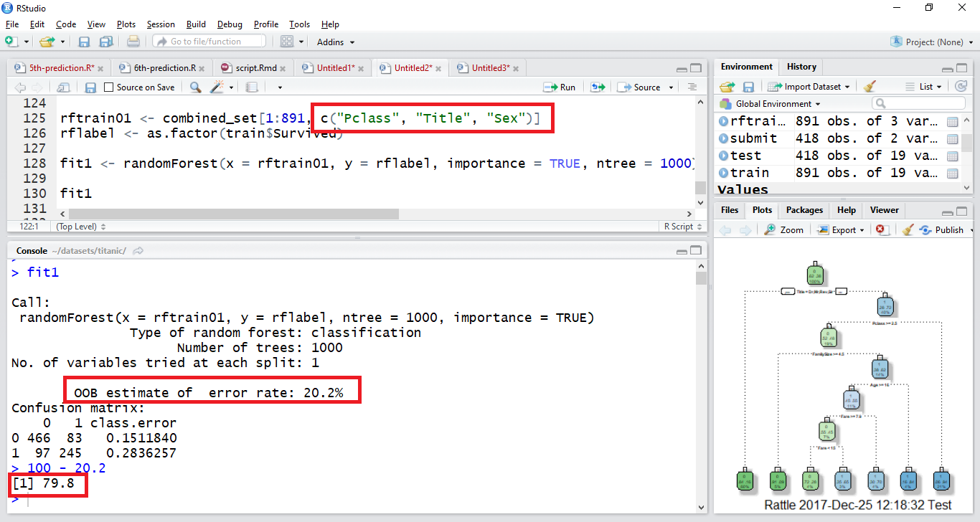The width and height of the screenshot is (980, 522).
Task: Open the Session menu
Action: (x=161, y=24)
